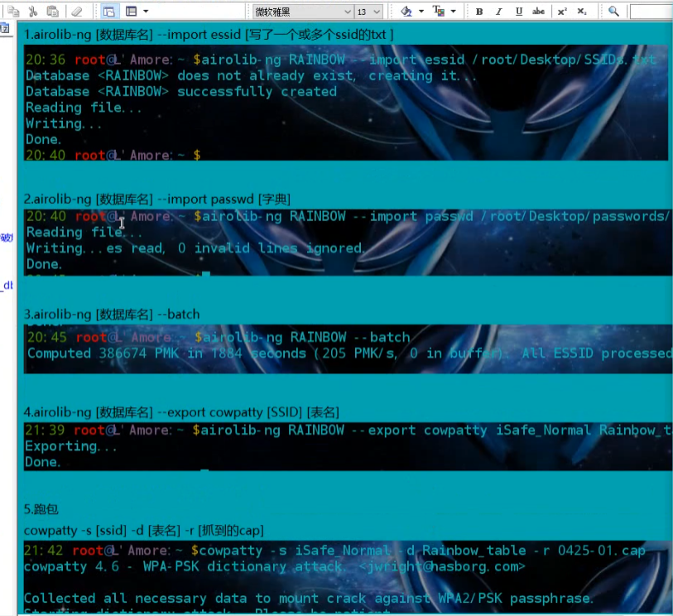
Task: Toggle the overlapping windows layout button
Action: pos(109,12)
